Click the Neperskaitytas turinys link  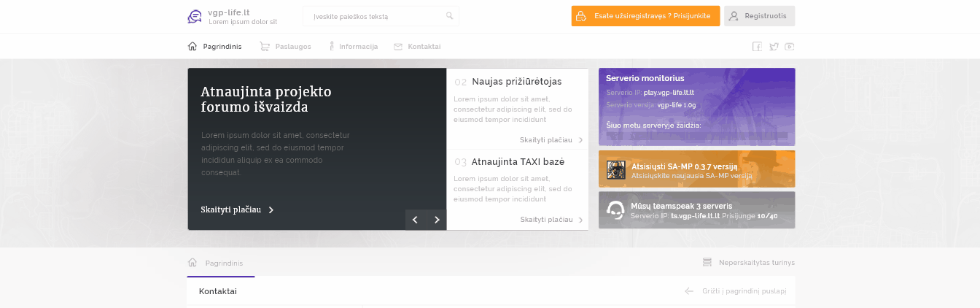(757, 263)
